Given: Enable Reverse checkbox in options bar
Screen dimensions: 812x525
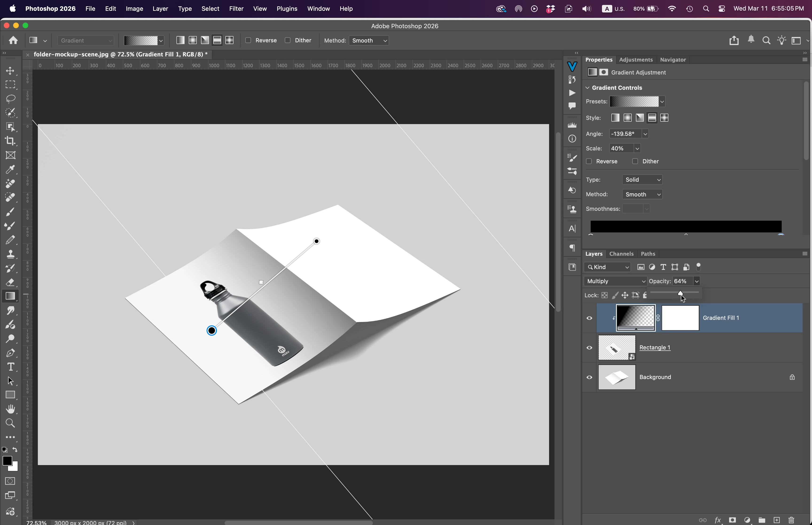Looking at the screenshot, I should 248,40.
